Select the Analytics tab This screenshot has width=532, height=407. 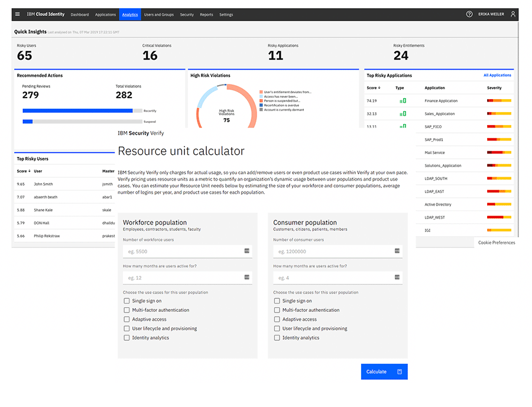(130, 15)
